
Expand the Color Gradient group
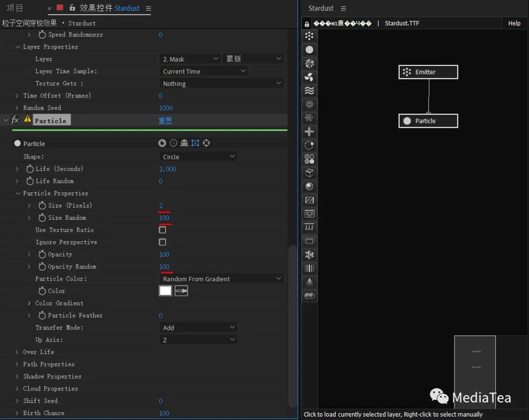[x=29, y=303]
